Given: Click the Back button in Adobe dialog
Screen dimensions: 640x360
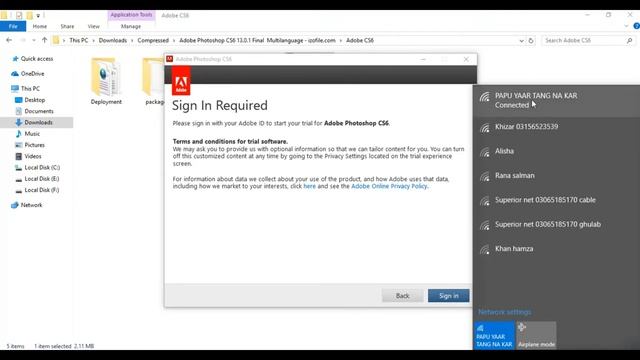Looking at the screenshot, I should pyautogui.click(x=402, y=296).
